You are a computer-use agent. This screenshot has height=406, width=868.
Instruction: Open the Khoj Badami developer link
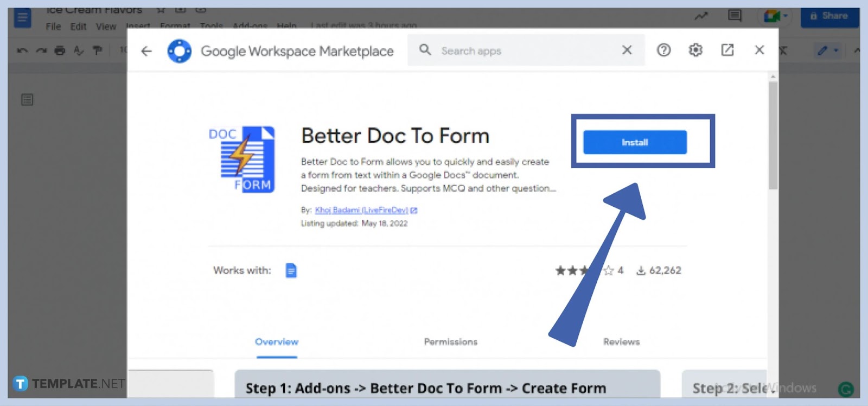click(x=361, y=210)
